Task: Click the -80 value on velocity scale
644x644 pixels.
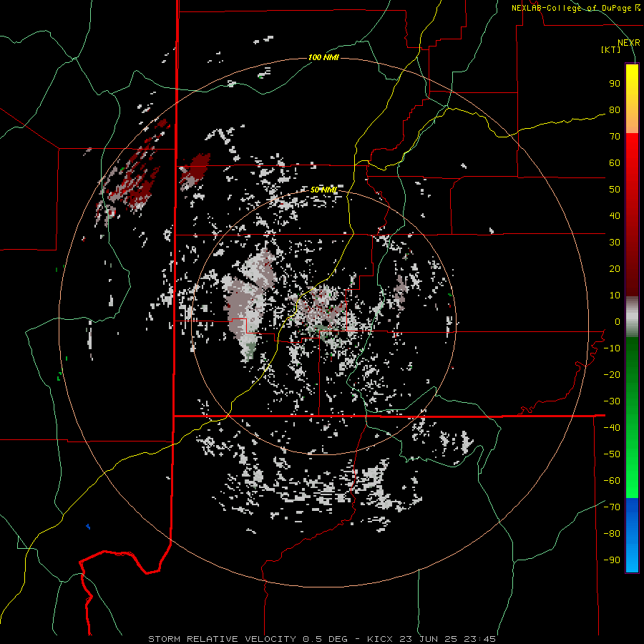Action: (612, 534)
